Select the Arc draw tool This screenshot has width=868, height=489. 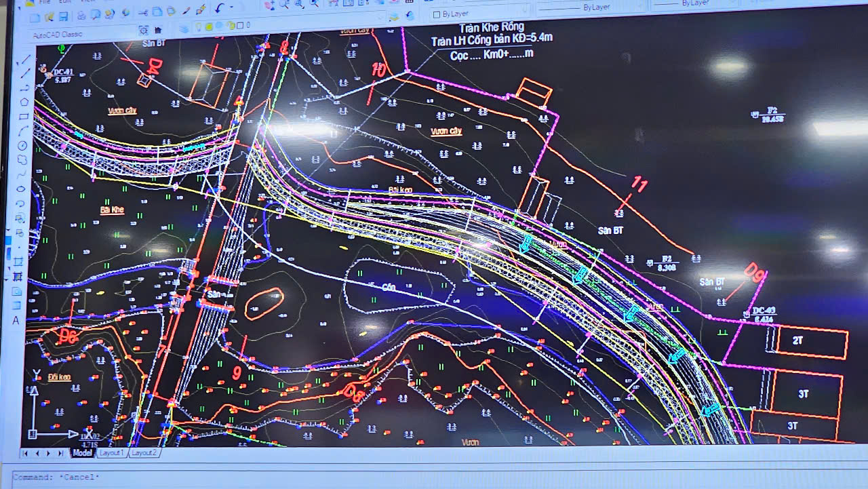coord(23,131)
